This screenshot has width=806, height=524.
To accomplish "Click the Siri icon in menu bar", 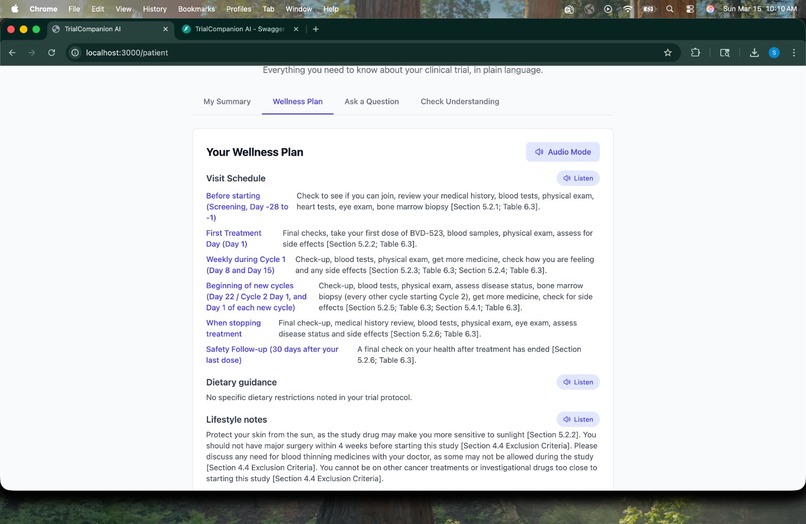I will (710, 9).
